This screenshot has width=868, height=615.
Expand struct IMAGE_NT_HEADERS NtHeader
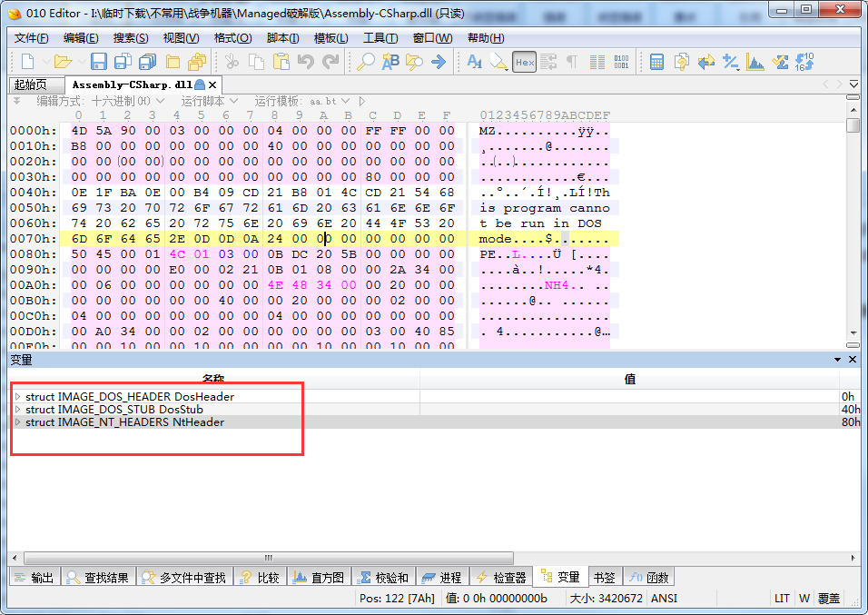click(x=18, y=422)
